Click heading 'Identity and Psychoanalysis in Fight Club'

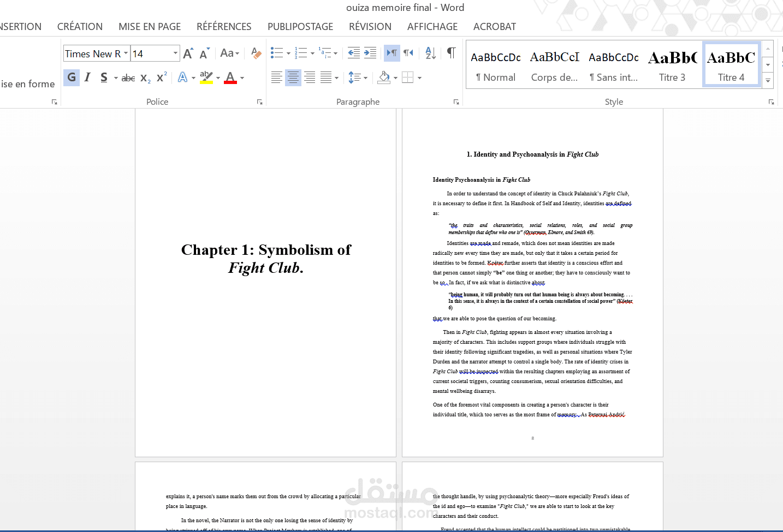point(532,154)
